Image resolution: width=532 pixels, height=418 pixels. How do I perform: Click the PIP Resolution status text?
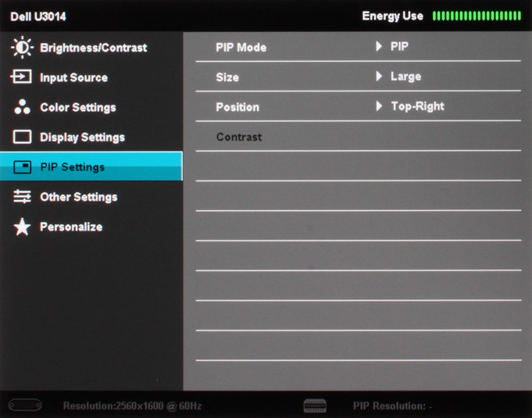click(x=392, y=405)
